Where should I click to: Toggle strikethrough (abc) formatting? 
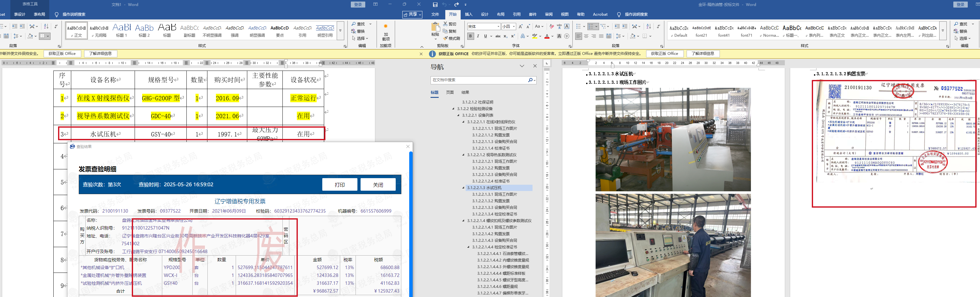coord(498,36)
